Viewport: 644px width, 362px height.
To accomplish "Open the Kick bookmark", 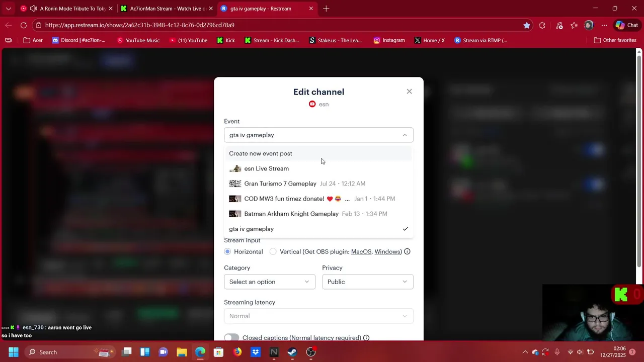I will point(226,40).
